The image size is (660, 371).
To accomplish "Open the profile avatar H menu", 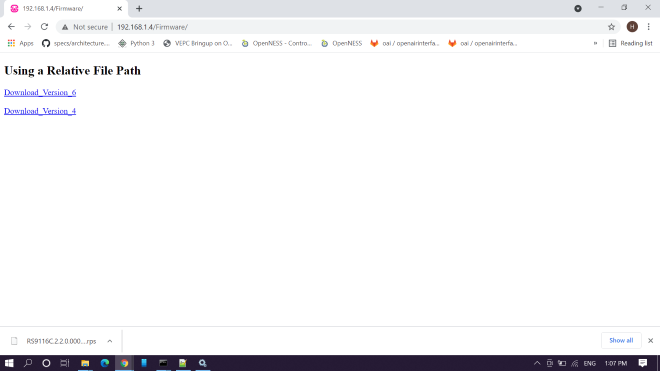I will [632, 27].
